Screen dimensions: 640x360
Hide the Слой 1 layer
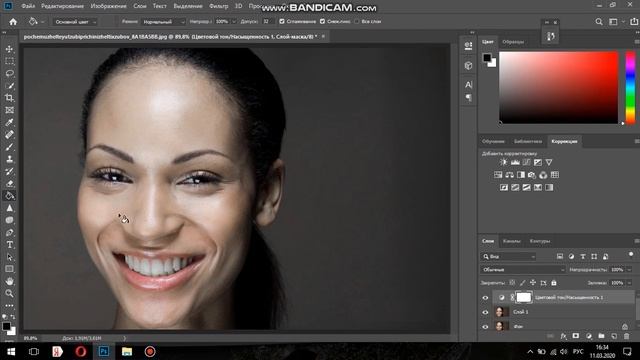[x=485, y=312]
